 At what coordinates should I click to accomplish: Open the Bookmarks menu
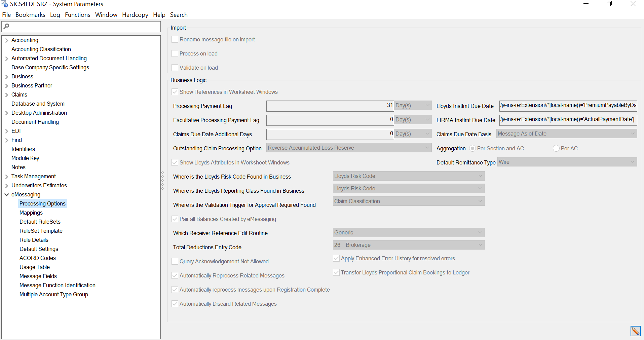point(30,15)
